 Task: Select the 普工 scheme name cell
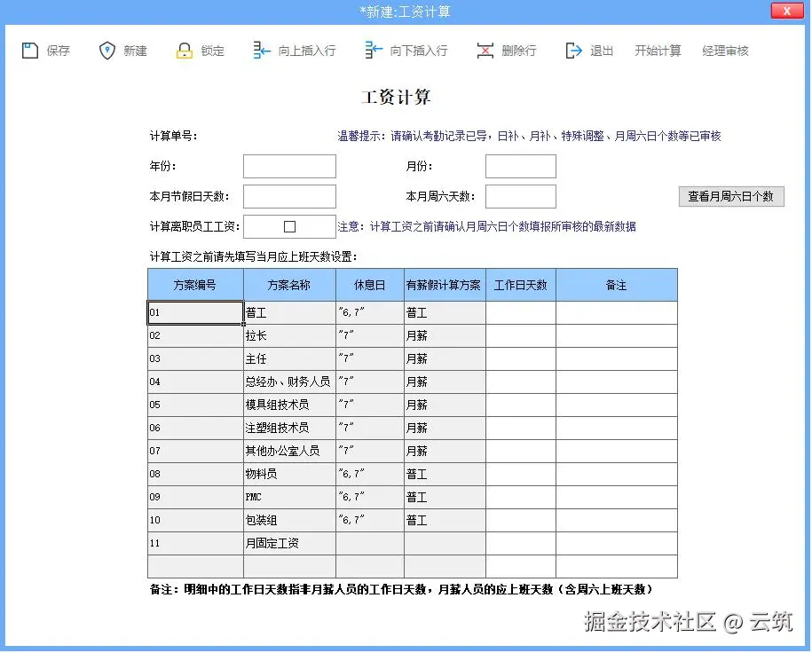tap(290, 312)
